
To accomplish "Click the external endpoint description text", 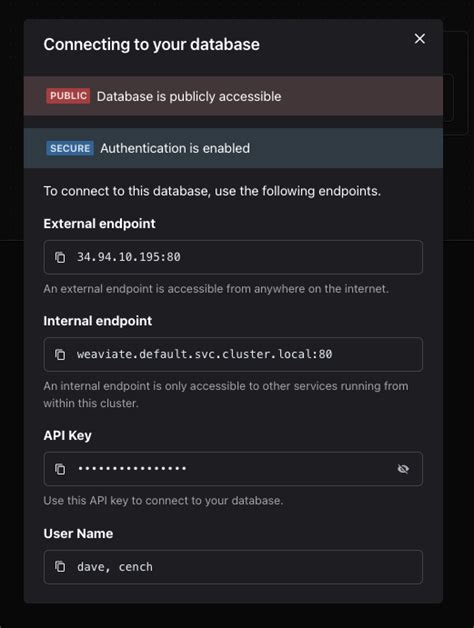I will [x=216, y=289].
